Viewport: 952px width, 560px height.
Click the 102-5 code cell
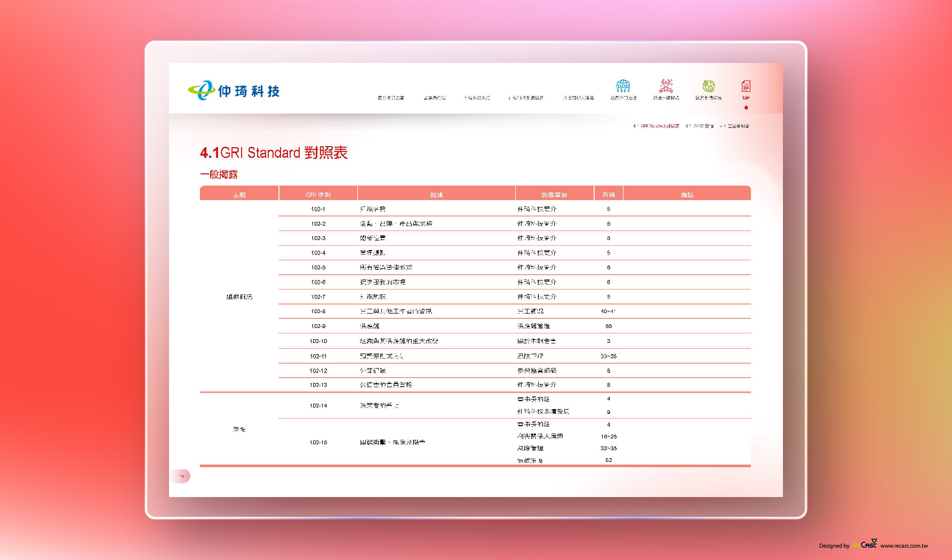(x=318, y=267)
